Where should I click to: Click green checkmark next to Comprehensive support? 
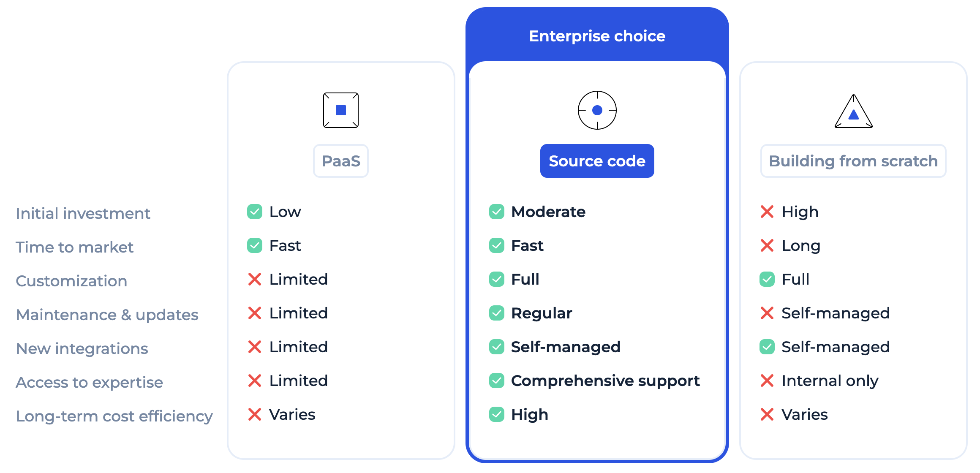click(497, 381)
